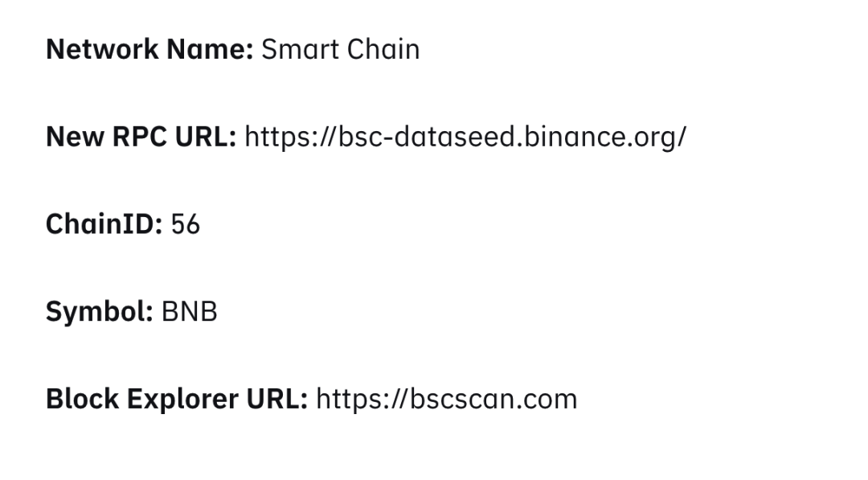The height and width of the screenshot is (480, 868).
Task: Click the "Network Name:" bold label
Action: (x=149, y=50)
